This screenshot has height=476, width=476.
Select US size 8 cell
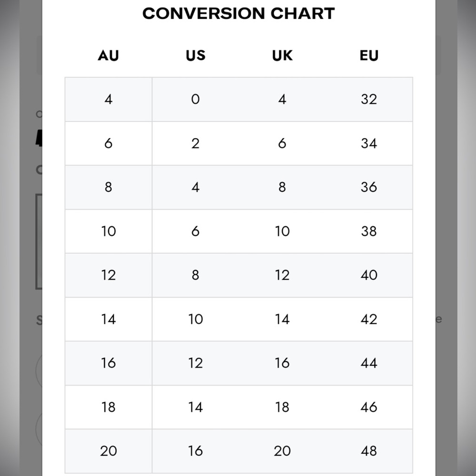tap(196, 275)
